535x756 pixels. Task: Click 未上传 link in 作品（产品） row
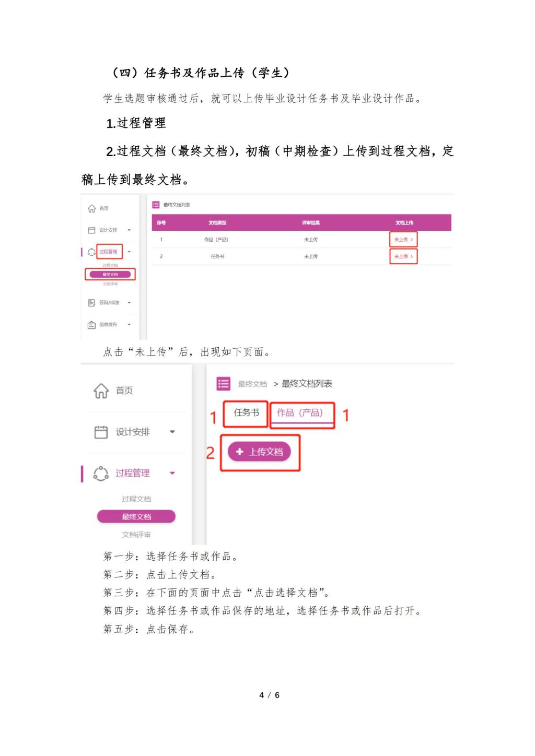point(403,240)
